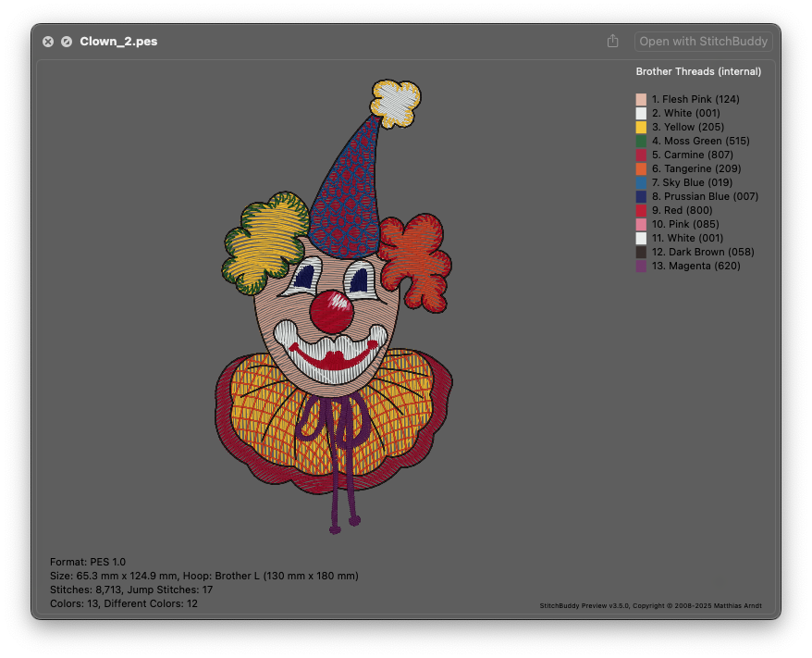Viewport: 812px width, 658px height.
Task: Expand the preview to full screen
Action: pyautogui.click(x=67, y=42)
